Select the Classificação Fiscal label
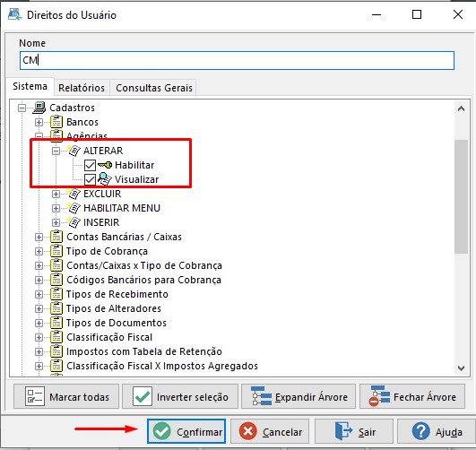 pos(109,337)
